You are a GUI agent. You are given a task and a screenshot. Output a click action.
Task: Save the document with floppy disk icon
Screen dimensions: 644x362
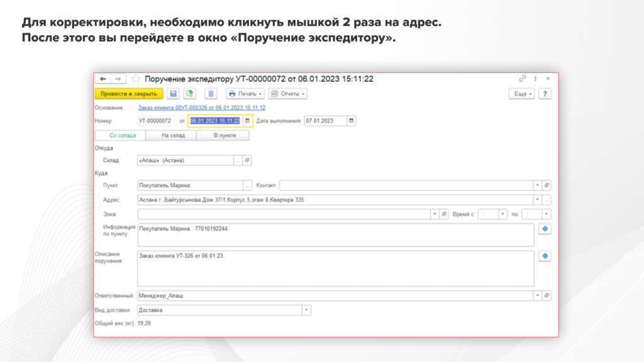(x=174, y=94)
